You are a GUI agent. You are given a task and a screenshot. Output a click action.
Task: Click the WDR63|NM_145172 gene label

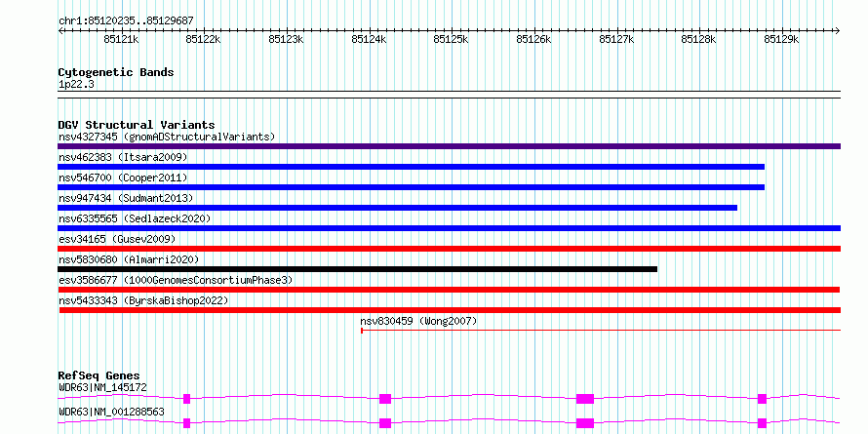pyautogui.click(x=102, y=387)
